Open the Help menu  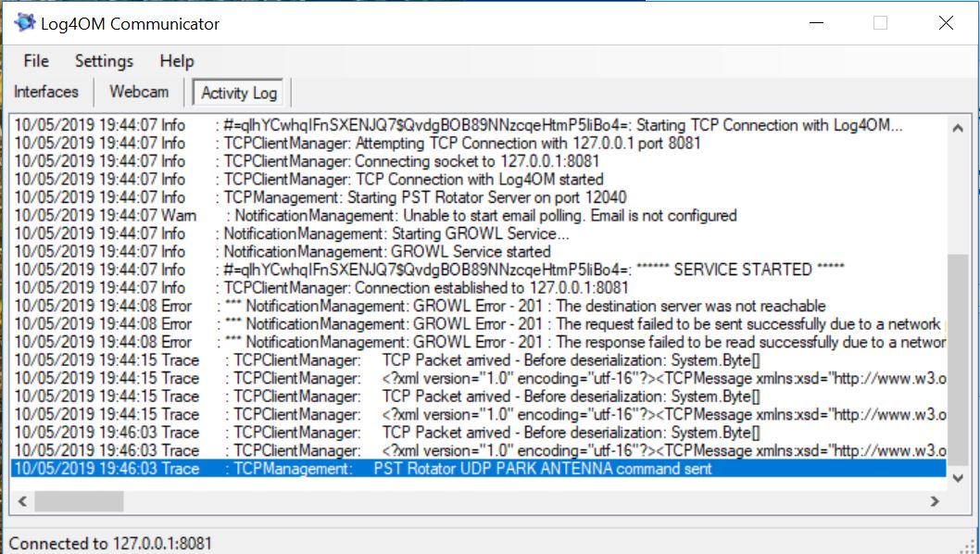click(x=177, y=60)
